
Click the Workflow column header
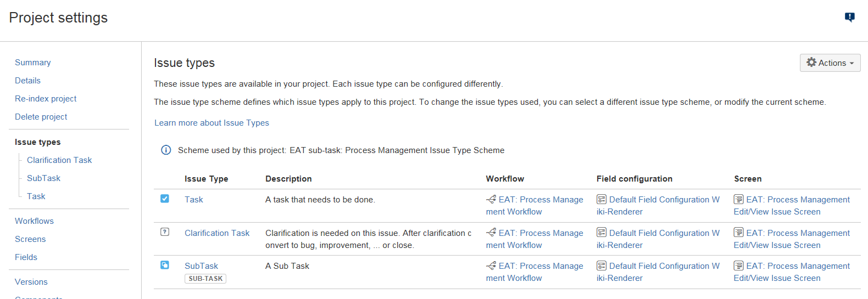[x=505, y=179]
